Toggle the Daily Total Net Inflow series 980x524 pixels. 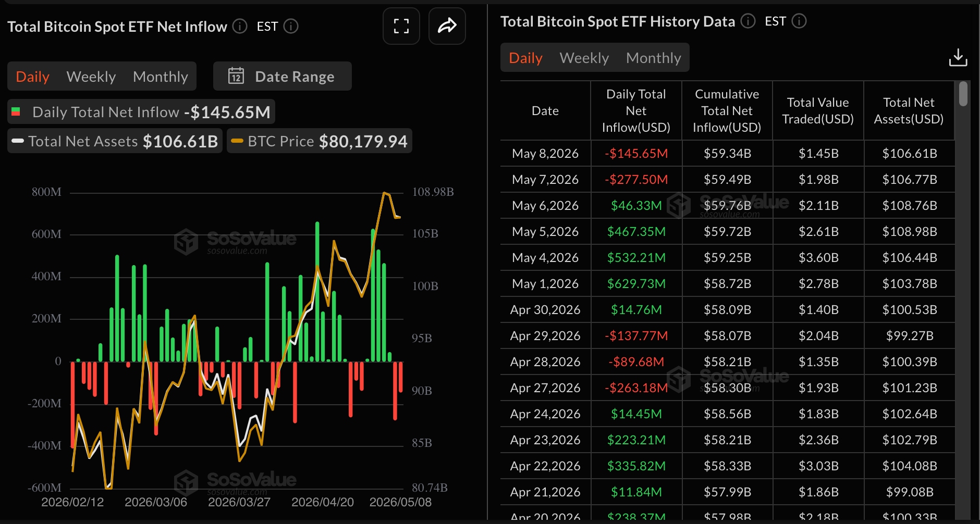(x=141, y=112)
